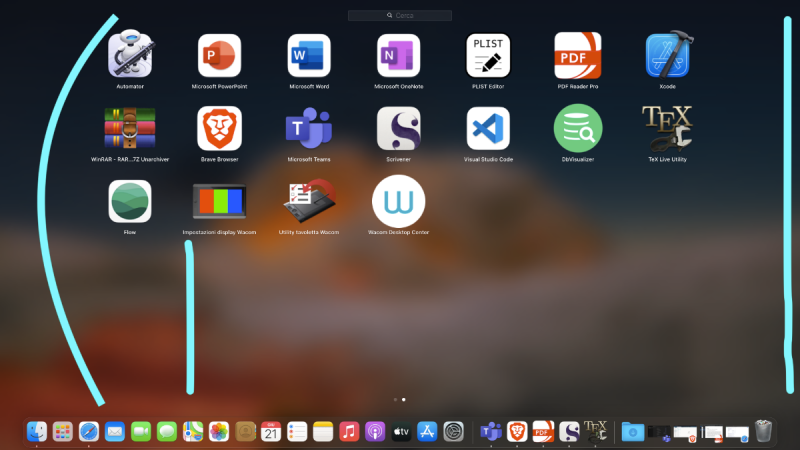
Task: Click TeX Live Utility in the Dock
Action: 595,432
